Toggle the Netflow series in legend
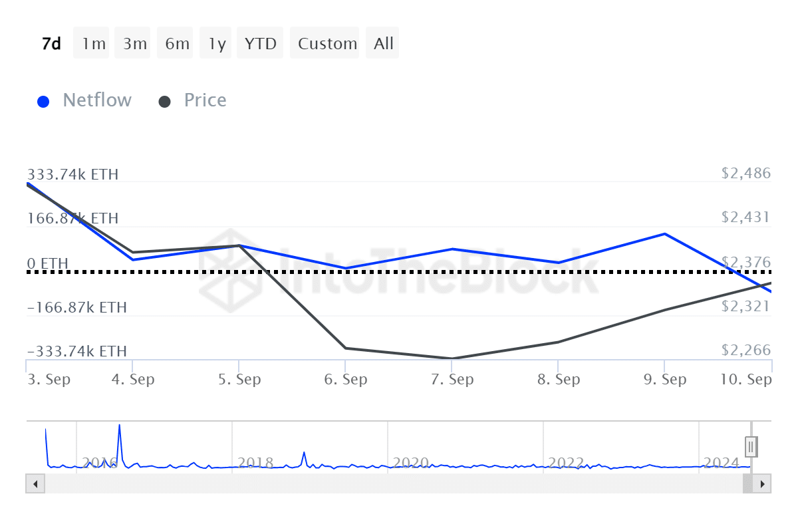This screenshot has width=798, height=532. point(97,100)
